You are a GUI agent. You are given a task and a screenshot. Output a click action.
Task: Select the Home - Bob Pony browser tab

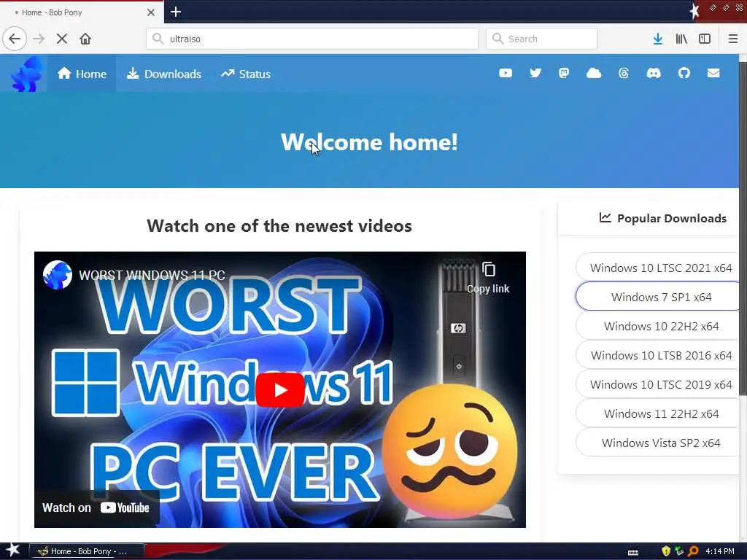point(82,12)
